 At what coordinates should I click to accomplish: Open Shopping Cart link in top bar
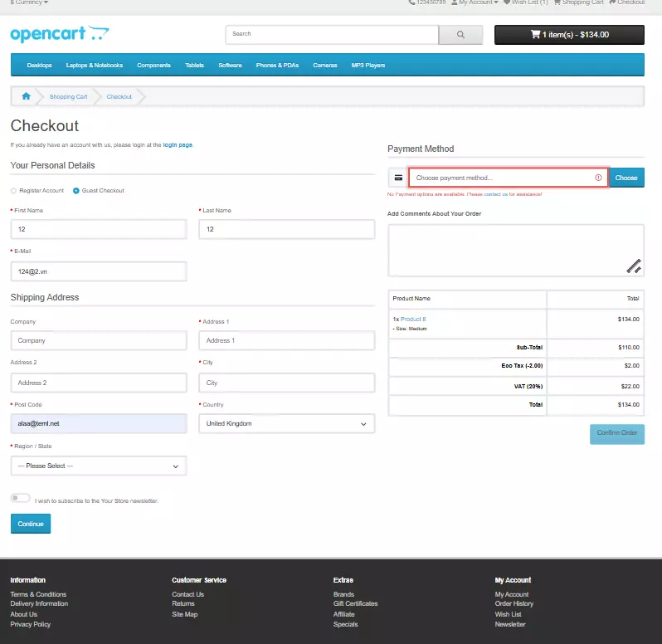click(x=579, y=2)
